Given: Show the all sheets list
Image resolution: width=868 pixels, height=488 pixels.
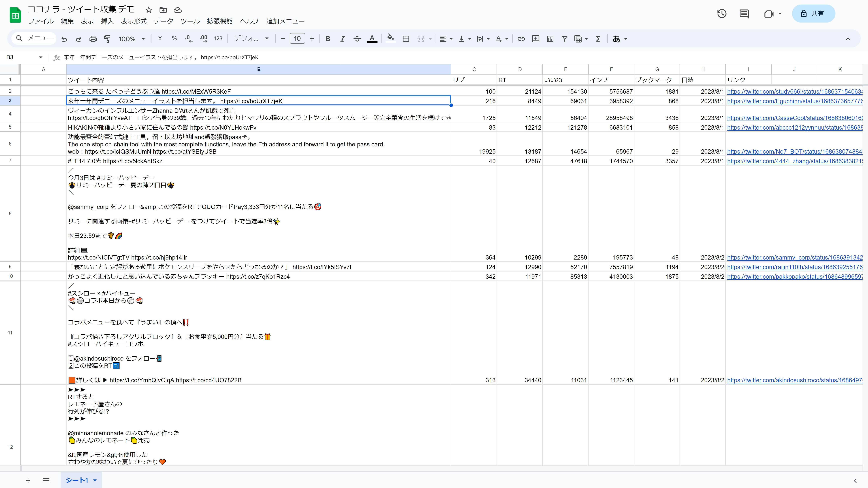Looking at the screenshot, I should pyautogui.click(x=46, y=480).
